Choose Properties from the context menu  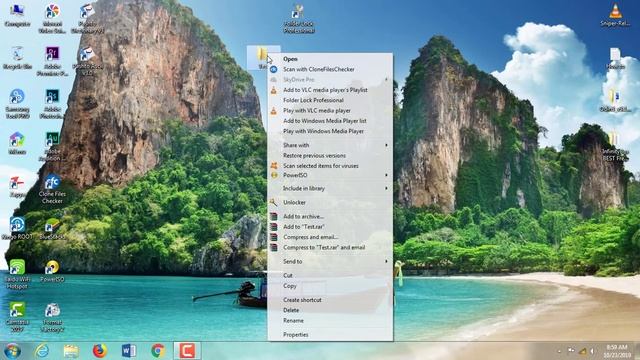click(x=330, y=335)
